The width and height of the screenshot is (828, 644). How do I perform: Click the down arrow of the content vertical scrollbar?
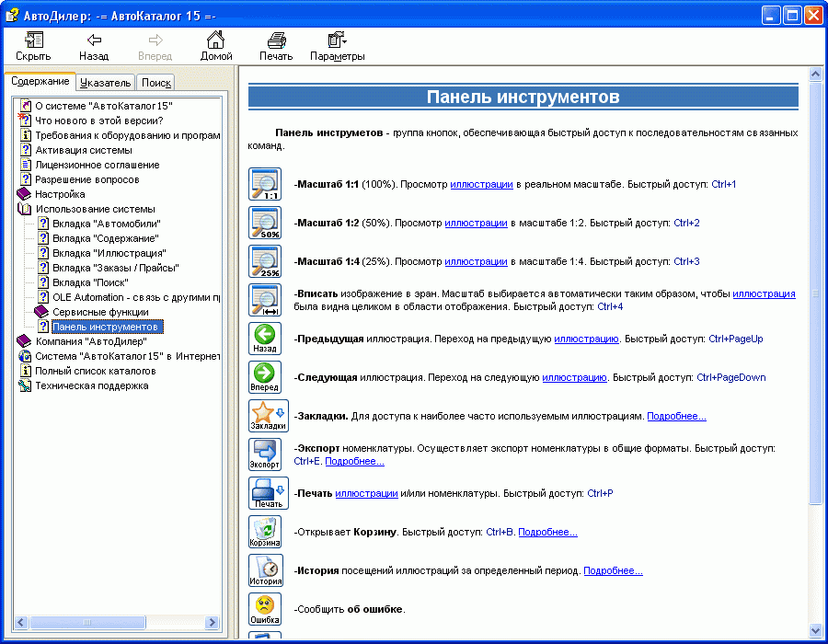(815, 630)
